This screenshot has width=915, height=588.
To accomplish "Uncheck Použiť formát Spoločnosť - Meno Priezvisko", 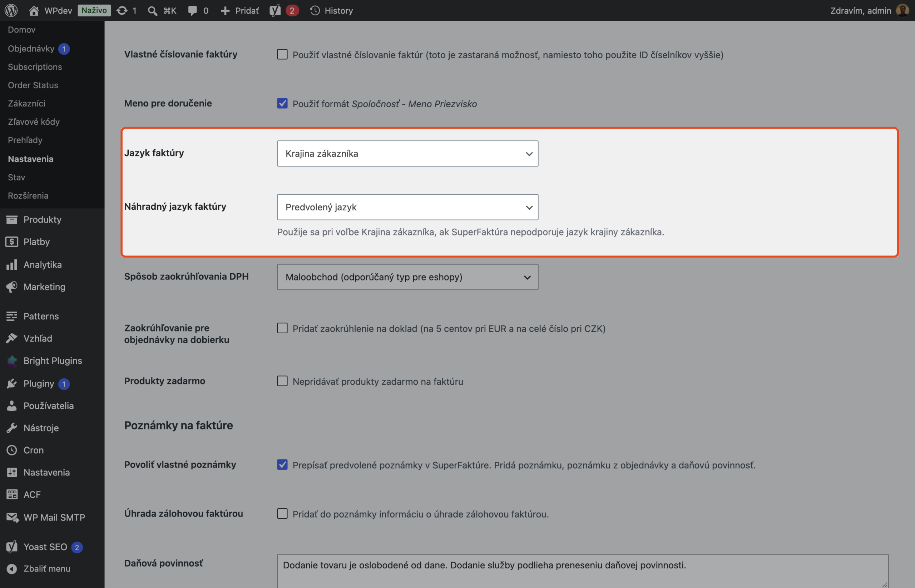I will pos(282,103).
